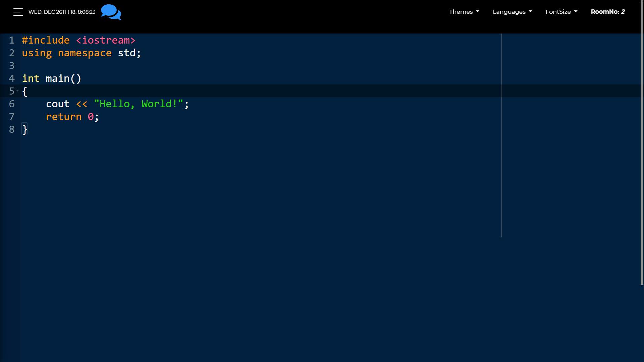Click the "Hello, World!" string literal
The height and width of the screenshot is (362, 644).
(x=139, y=104)
